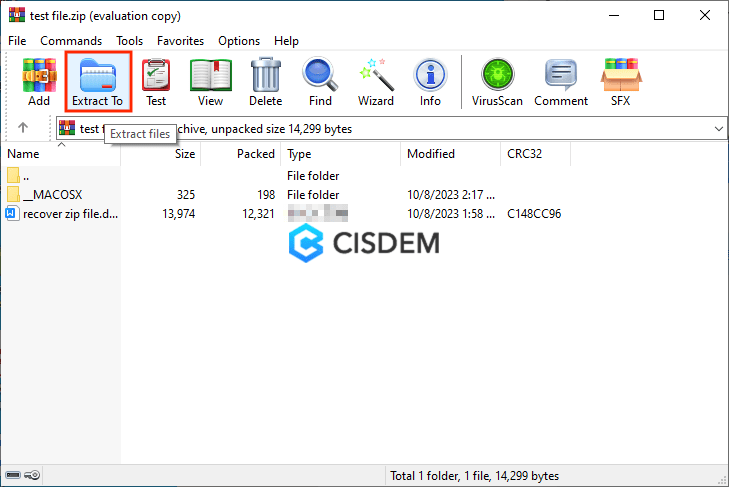The width and height of the screenshot is (729, 487).
Task: Maximize the WinRAR window
Action: (659, 15)
